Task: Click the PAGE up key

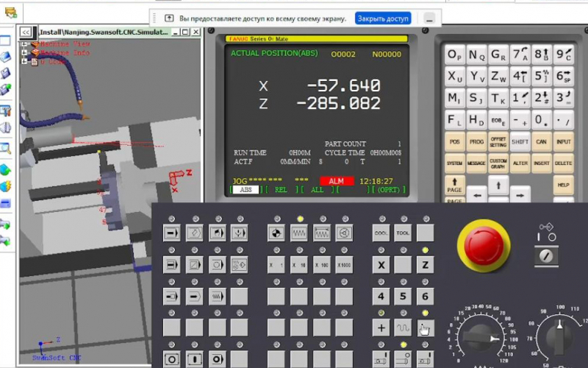Action: 454,185
